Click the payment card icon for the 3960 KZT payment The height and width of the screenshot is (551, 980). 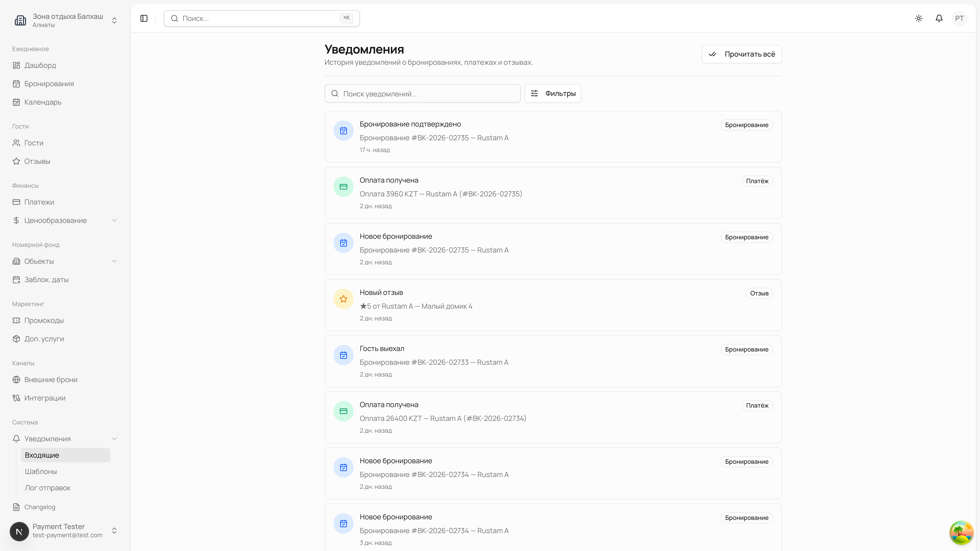point(343,187)
